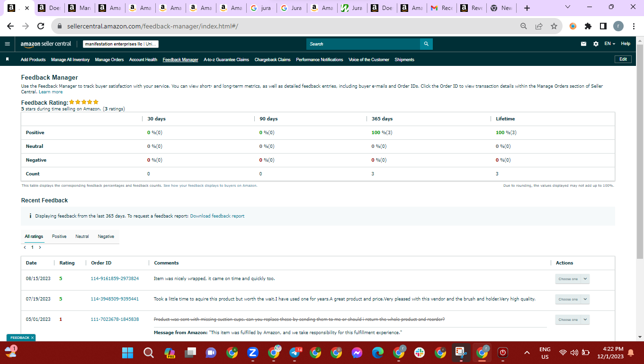Show hidden system tray icons

click(x=527, y=353)
